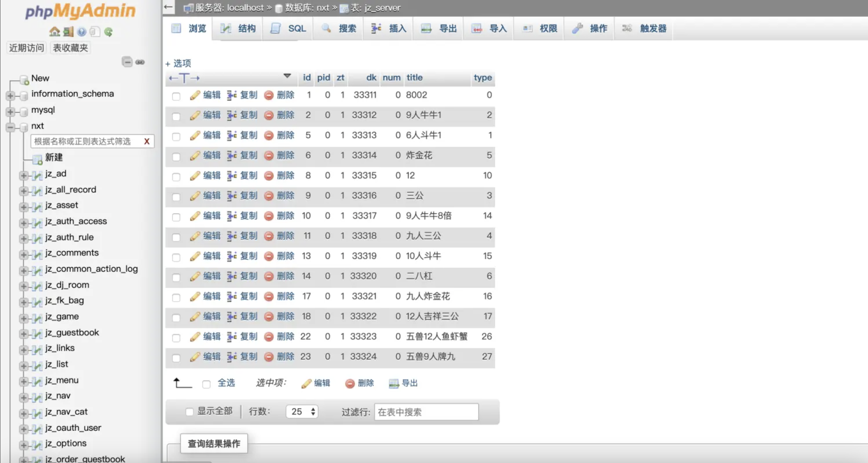Screen dimensions: 868x463
Task: Click the red delete icon for row 炸金花
Action: pyautogui.click(x=268, y=156)
